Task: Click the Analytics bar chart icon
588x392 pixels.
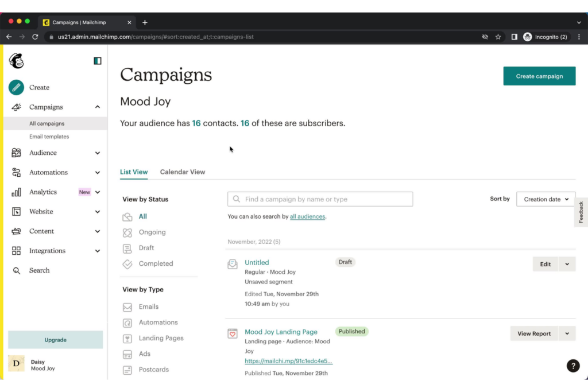Action: [16, 192]
